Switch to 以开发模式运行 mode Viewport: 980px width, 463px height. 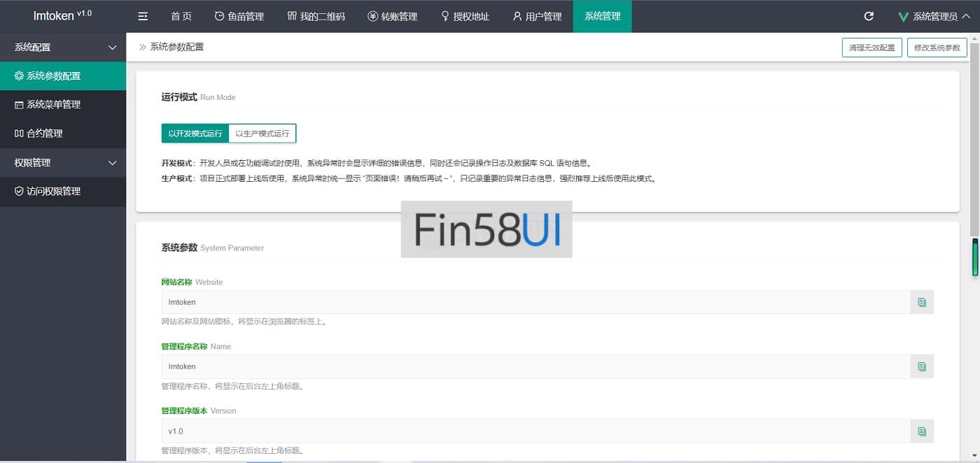pos(195,133)
